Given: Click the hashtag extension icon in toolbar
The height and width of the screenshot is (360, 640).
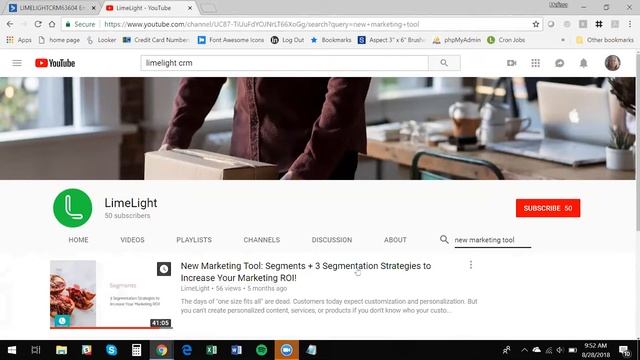Looking at the screenshot, I should 599,24.
